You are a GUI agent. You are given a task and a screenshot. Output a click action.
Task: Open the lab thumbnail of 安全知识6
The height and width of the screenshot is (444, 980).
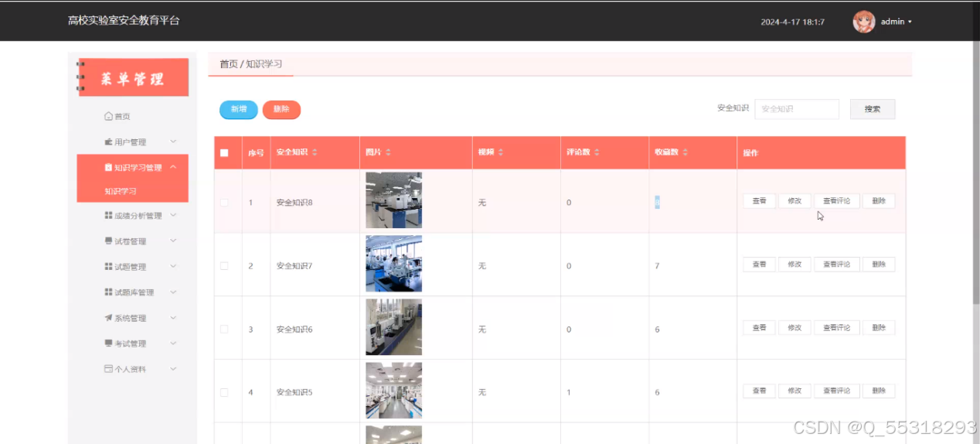pos(393,327)
